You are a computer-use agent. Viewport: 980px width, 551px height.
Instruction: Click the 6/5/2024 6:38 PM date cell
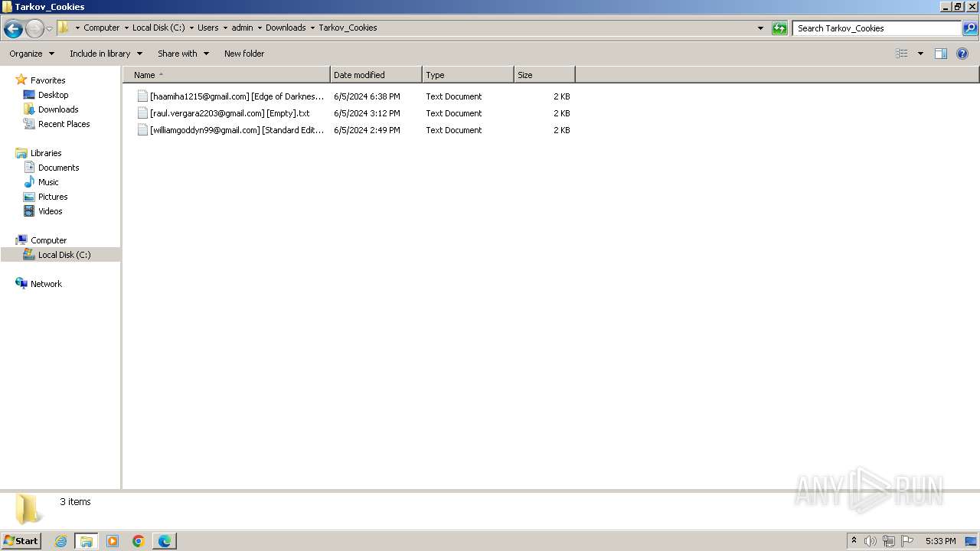coord(367,96)
